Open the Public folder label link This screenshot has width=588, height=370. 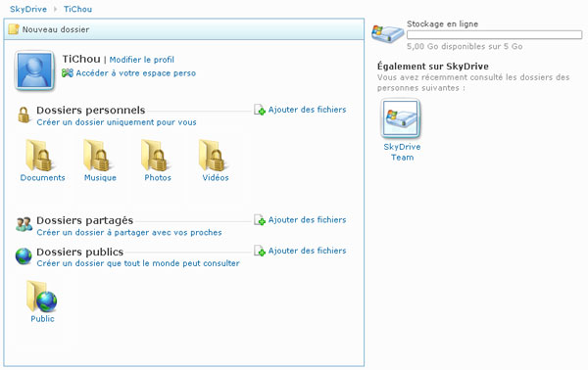(42, 319)
